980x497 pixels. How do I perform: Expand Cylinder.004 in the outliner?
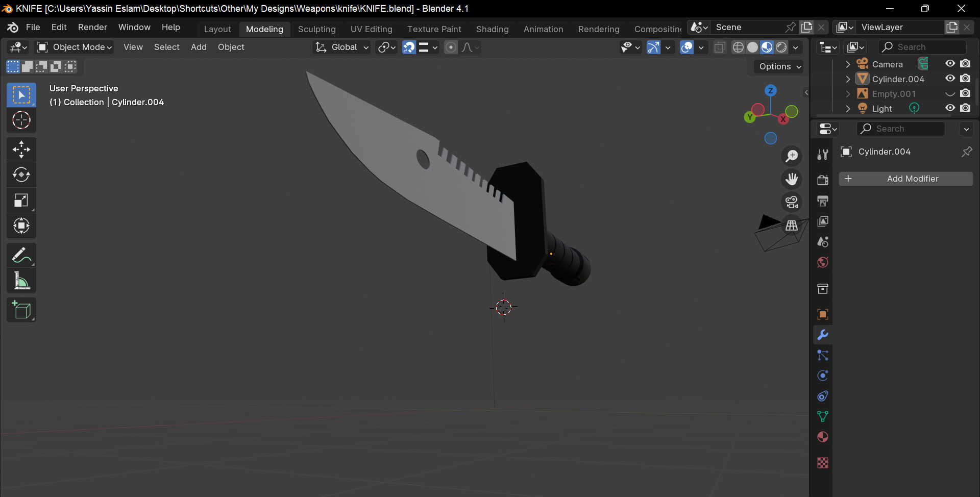(x=848, y=79)
